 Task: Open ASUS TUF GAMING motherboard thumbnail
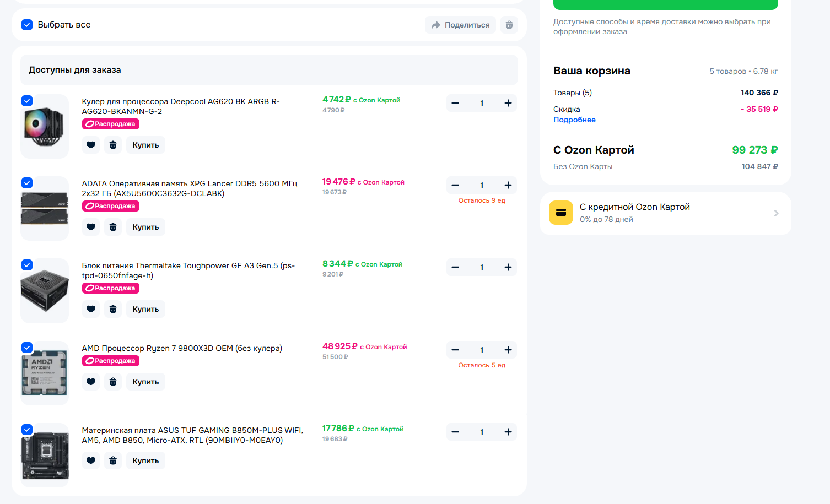(x=45, y=455)
